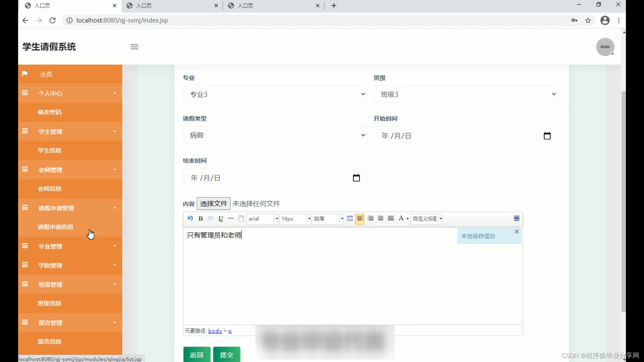Close the 本地保存成功 notification
The image size is (644, 362).
point(517,232)
